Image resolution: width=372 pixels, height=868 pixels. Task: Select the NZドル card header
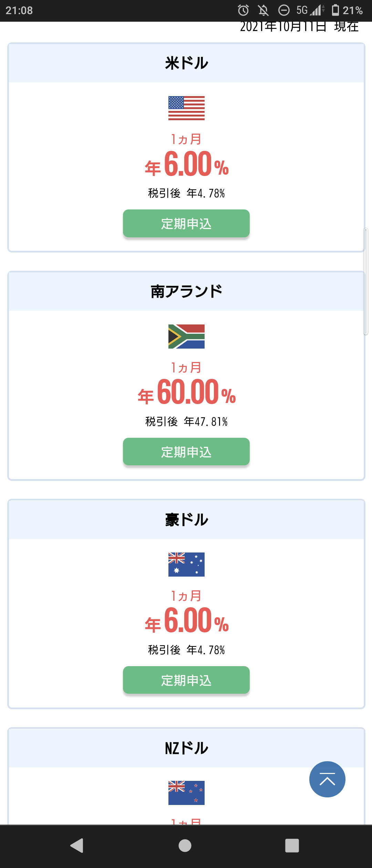point(186,748)
